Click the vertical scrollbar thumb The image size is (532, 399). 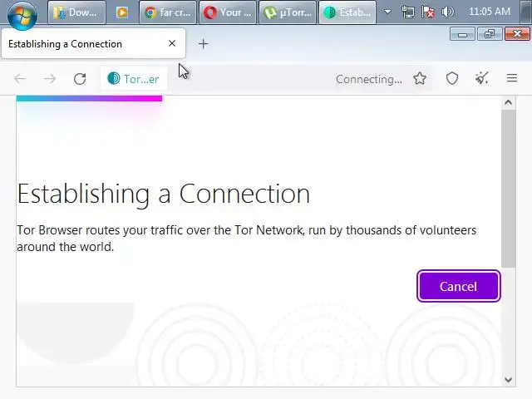(x=508, y=189)
